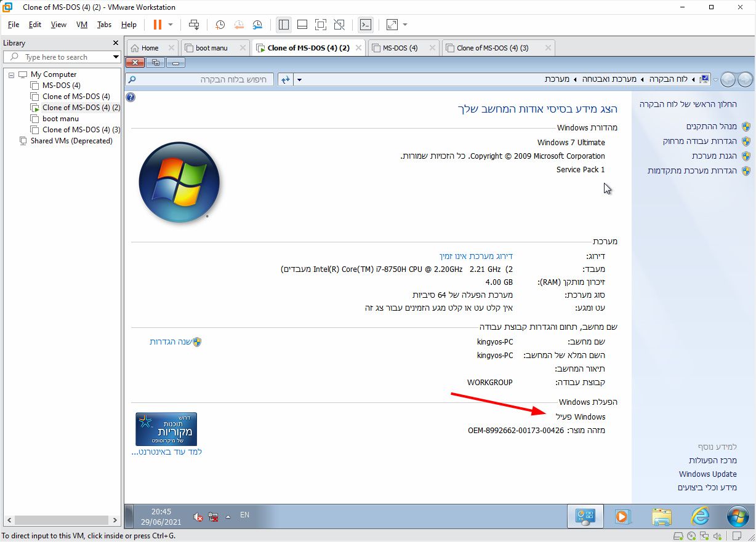Open remote settings link (הגדרות עבודה מרחוק)

click(x=700, y=141)
